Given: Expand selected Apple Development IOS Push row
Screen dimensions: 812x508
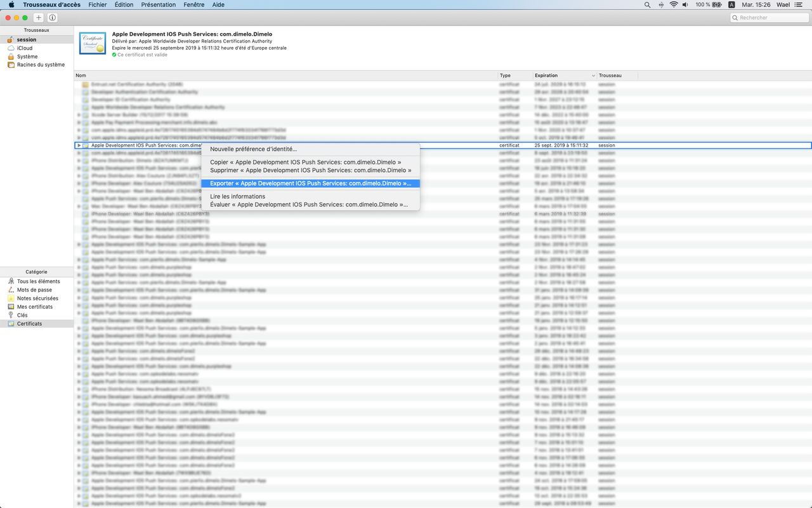Looking at the screenshot, I should coord(79,145).
